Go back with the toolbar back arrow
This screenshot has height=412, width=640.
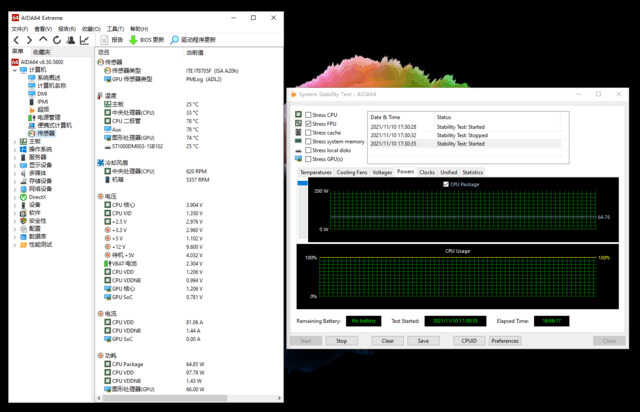(x=16, y=40)
